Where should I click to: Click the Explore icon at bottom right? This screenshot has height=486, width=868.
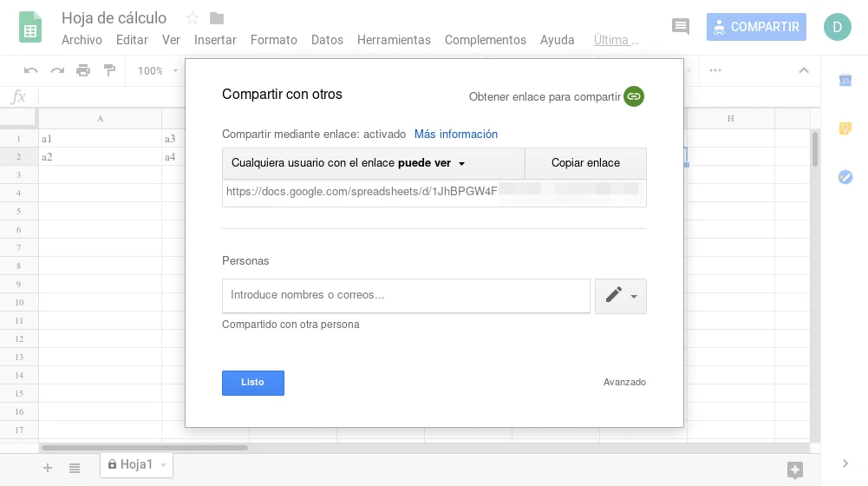tap(794, 470)
